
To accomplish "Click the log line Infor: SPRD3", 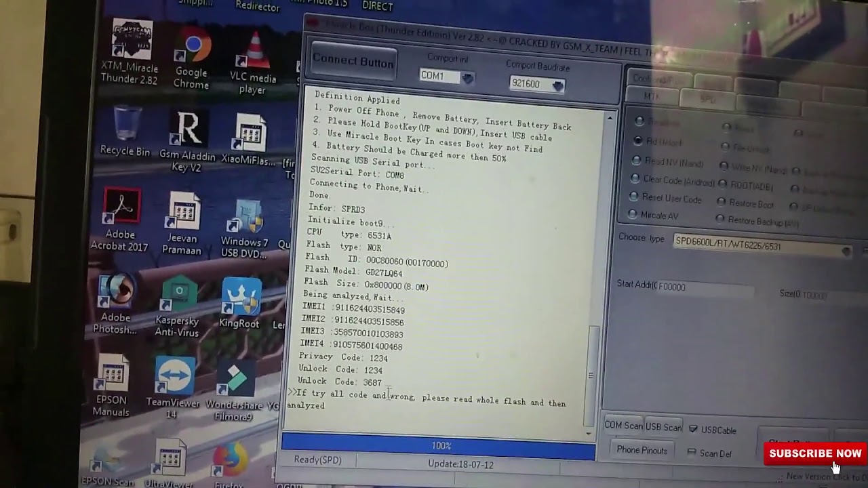I will click(x=336, y=208).
